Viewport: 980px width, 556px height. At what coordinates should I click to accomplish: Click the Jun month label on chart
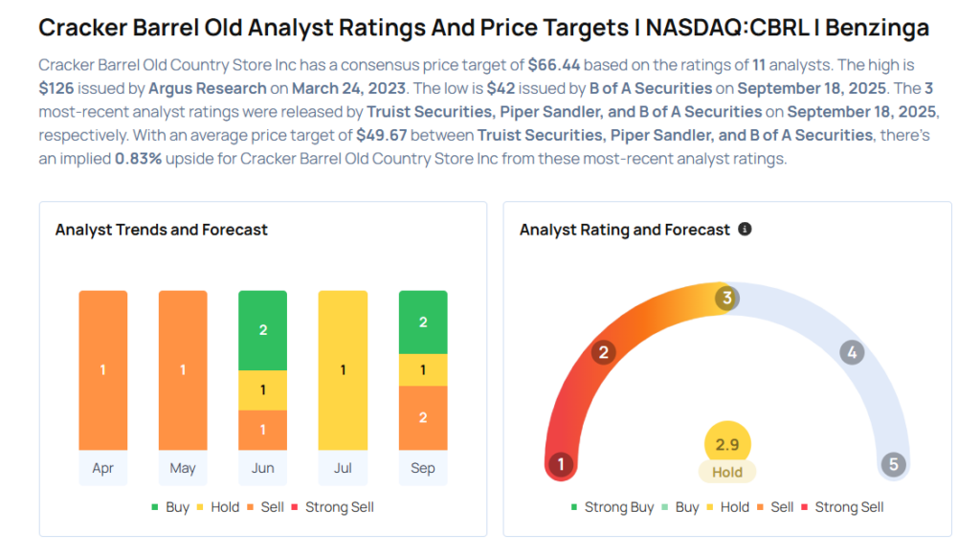click(x=262, y=468)
